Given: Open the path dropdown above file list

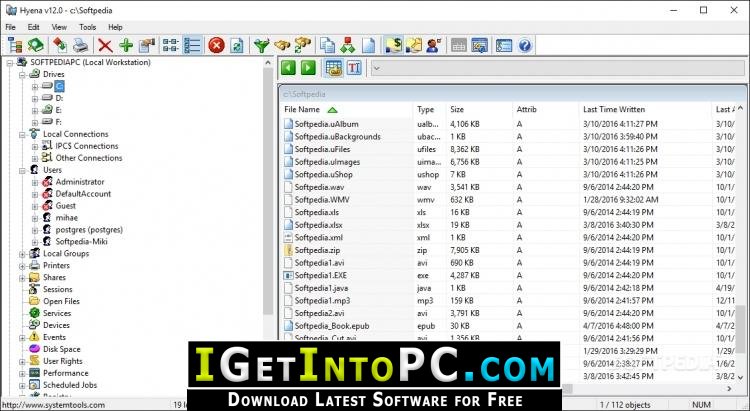Looking at the screenshot, I should (x=377, y=68).
